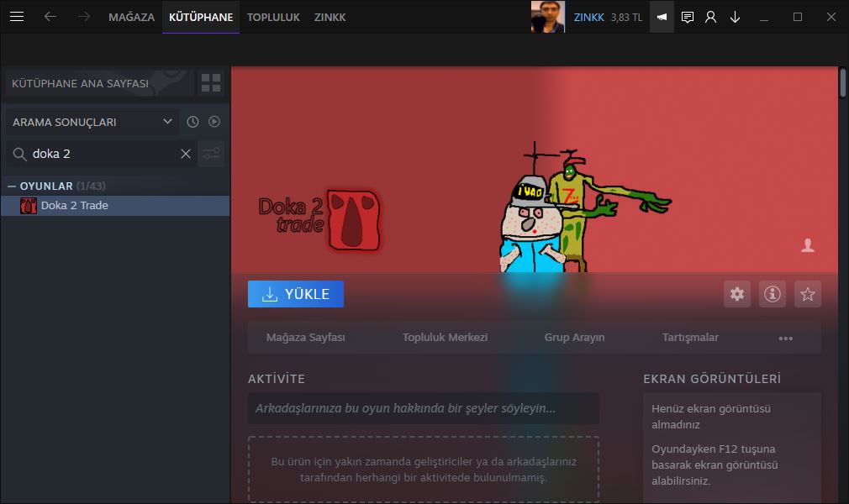Click the AKTİVİTE heading
The height and width of the screenshot is (504, 849).
(277, 379)
